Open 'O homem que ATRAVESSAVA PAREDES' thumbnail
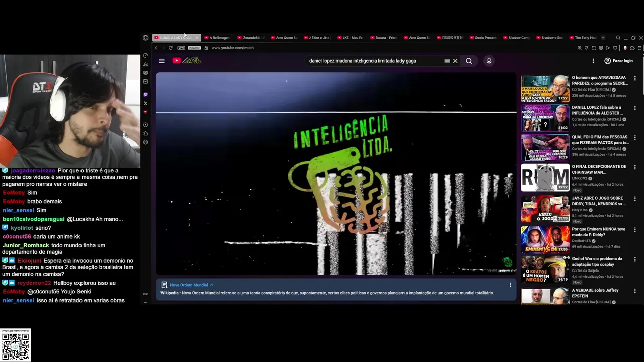 pos(545,89)
